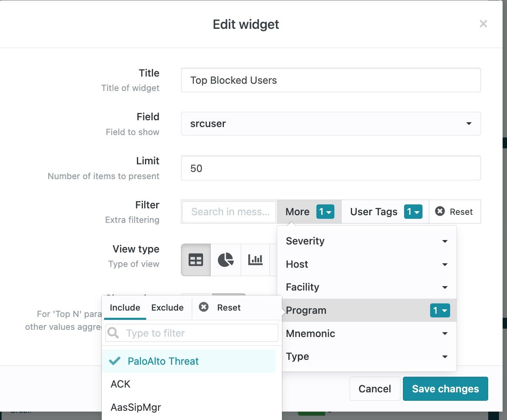This screenshot has height=420, width=507.
Task: Switch to the bar chart view type
Action: [x=256, y=260]
